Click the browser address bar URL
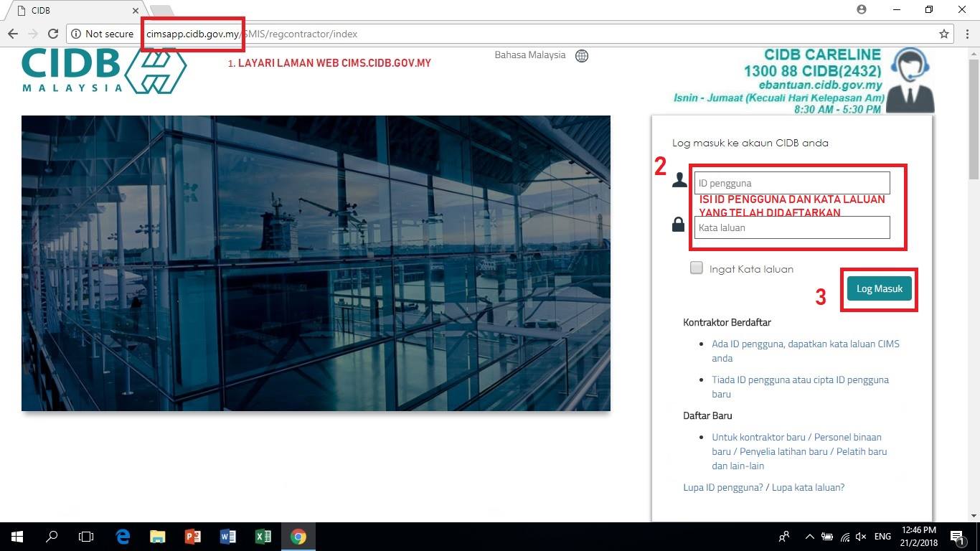The image size is (980, 551). (502, 34)
